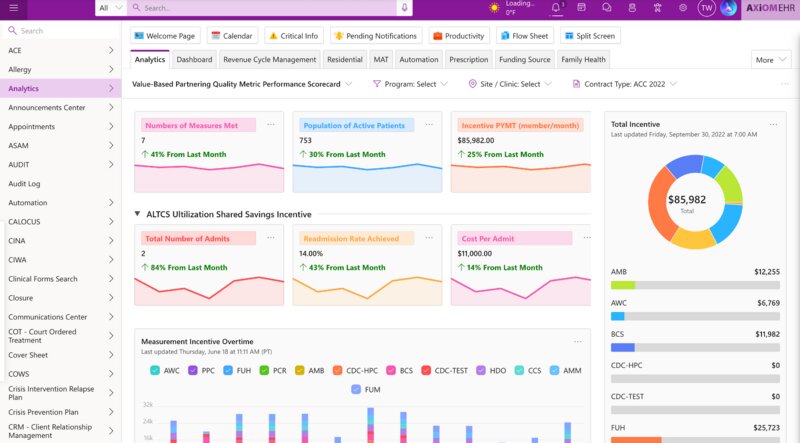
Task: Open the Contract Type: ACC 2022 dropdown
Action: tap(625, 84)
